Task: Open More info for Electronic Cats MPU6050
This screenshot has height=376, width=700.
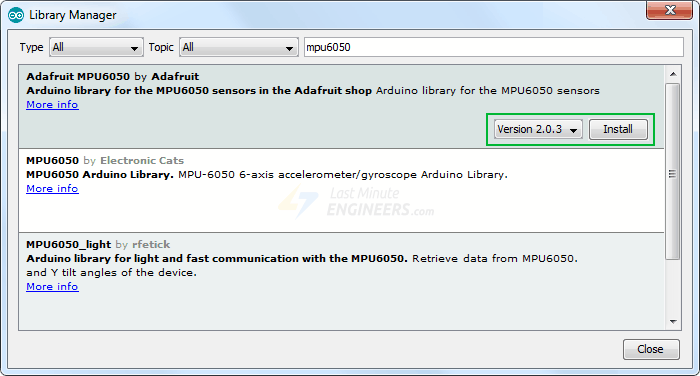Action: coord(52,188)
